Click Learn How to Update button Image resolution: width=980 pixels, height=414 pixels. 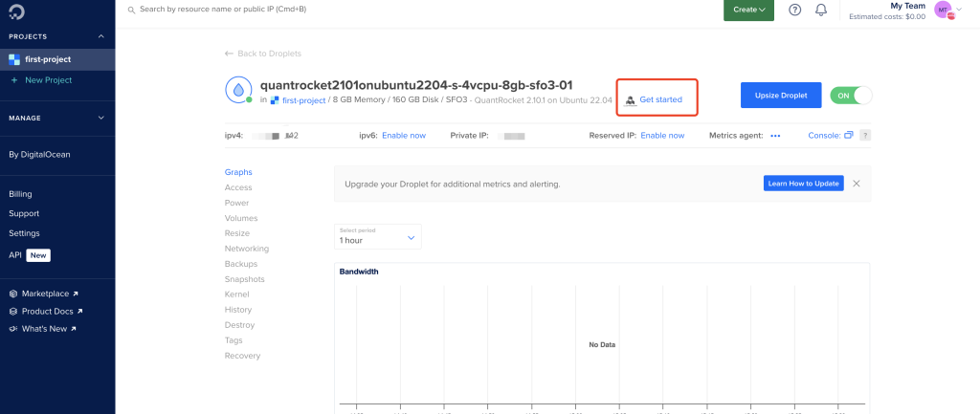pyautogui.click(x=803, y=184)
